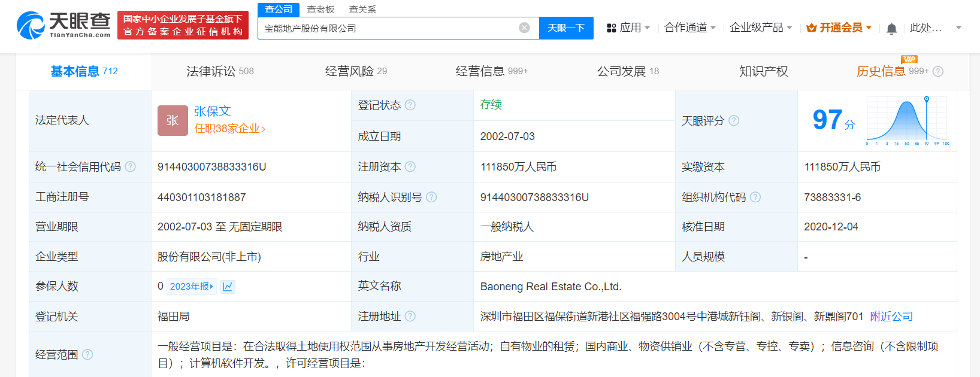
Task: Open the 经营风险 tab
Action: tap(356, 71)
